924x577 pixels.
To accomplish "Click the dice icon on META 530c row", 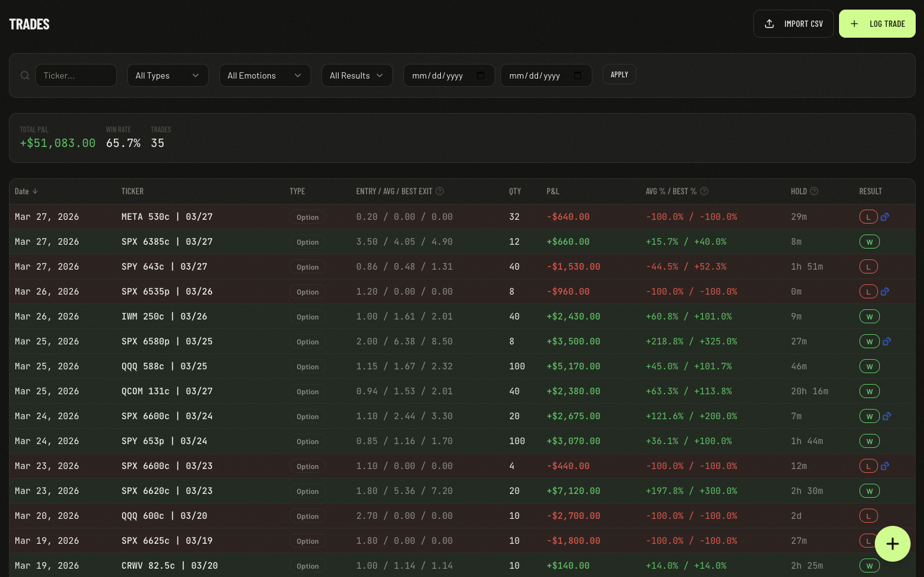I will pos(885,217).
